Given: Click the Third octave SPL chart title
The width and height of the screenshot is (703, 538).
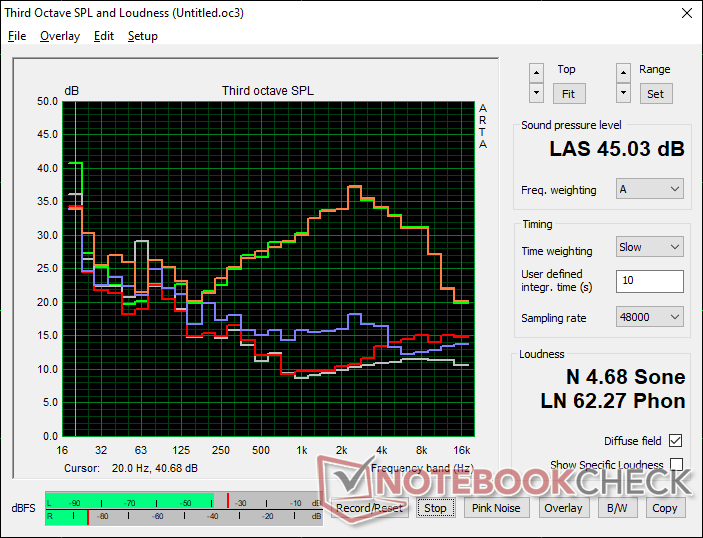Looking at the screenshot, I should pyautogui.click(x=268, y=91).
